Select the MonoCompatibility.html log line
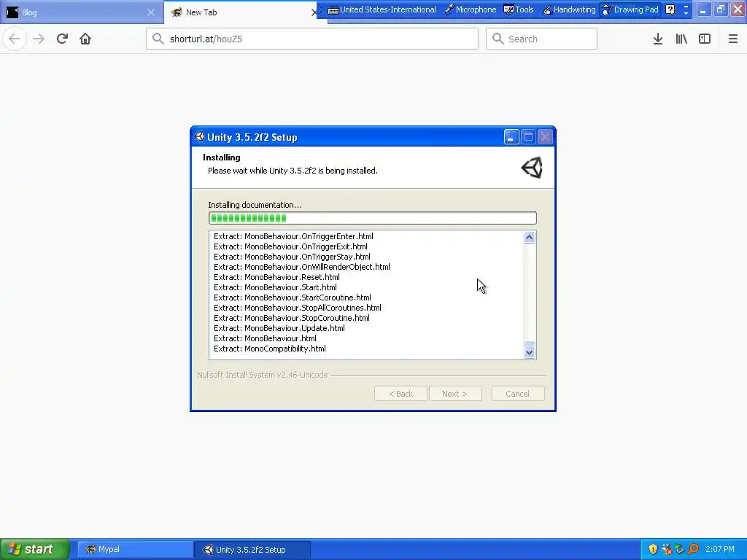The width and height of the screenshot is (747, 560). pos(270,349)
